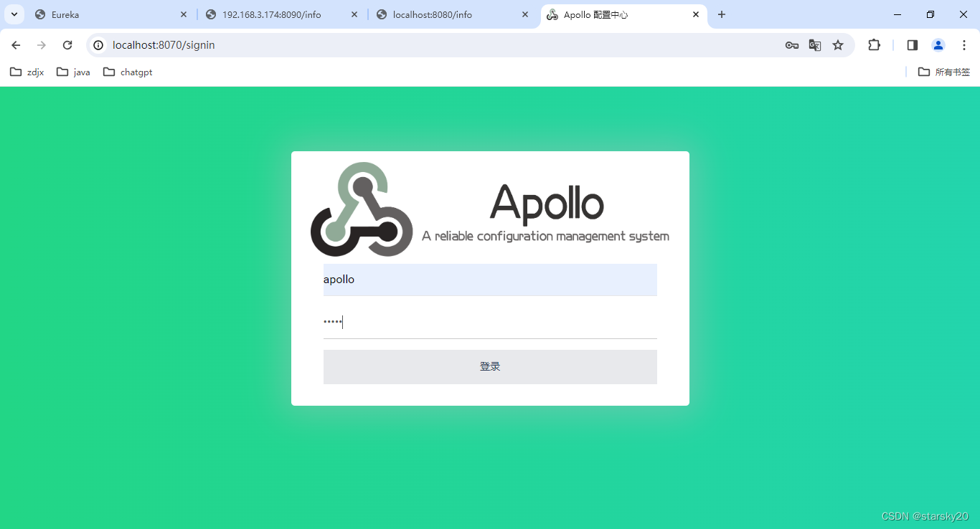Viewport: 980px width, 529px height.
Task: Close the Apollo 配置中心 tab
Action: (696, 14)
